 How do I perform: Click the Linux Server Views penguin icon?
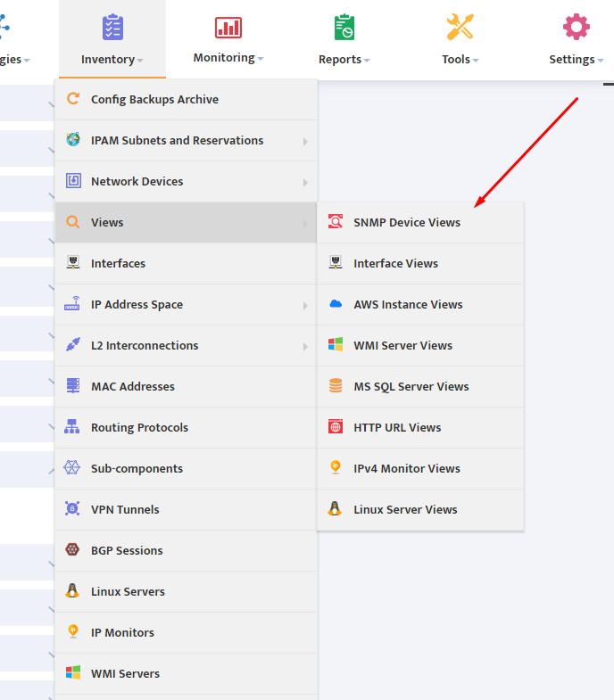(x=335, y=508)
